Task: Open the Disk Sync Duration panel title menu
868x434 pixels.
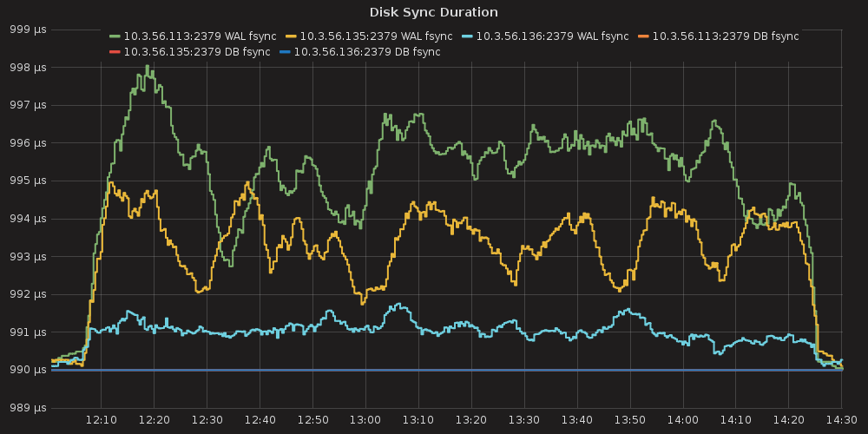Action: tap(433, 12)
